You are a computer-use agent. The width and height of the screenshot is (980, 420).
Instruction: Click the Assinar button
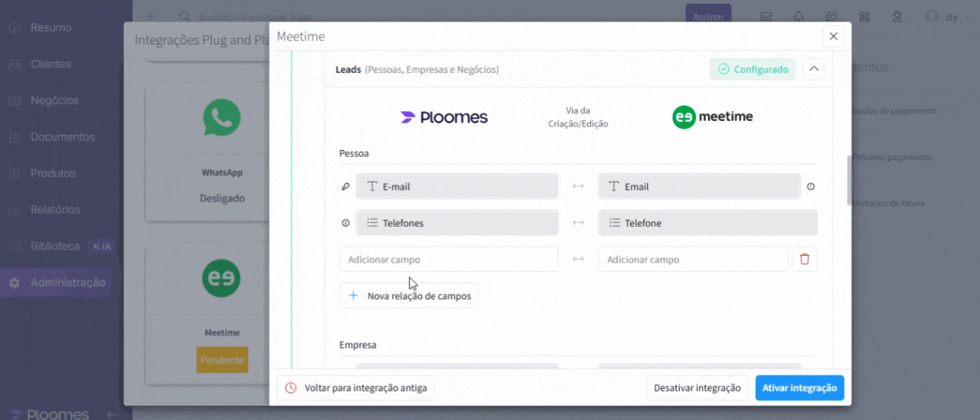[708, 16]
